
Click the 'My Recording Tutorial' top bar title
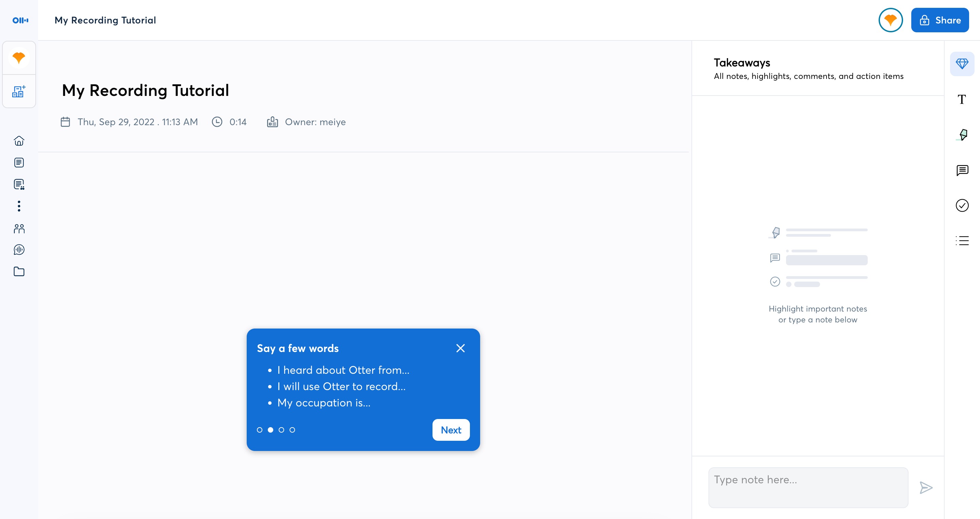point(105,20)
